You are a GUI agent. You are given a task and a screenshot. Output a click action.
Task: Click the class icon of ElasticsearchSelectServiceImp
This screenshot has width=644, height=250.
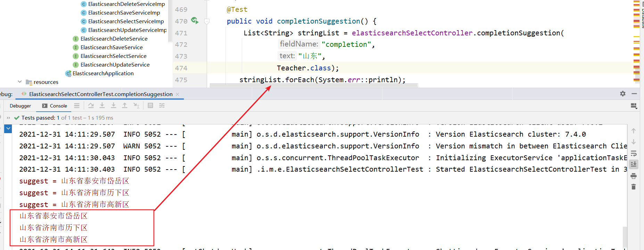point(83,21)
